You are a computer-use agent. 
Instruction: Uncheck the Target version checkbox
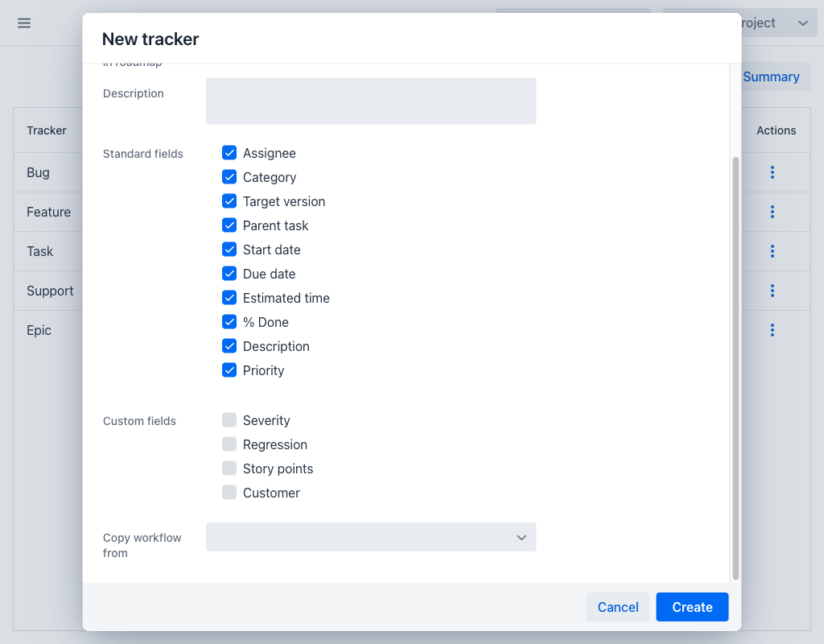[229, 201]
